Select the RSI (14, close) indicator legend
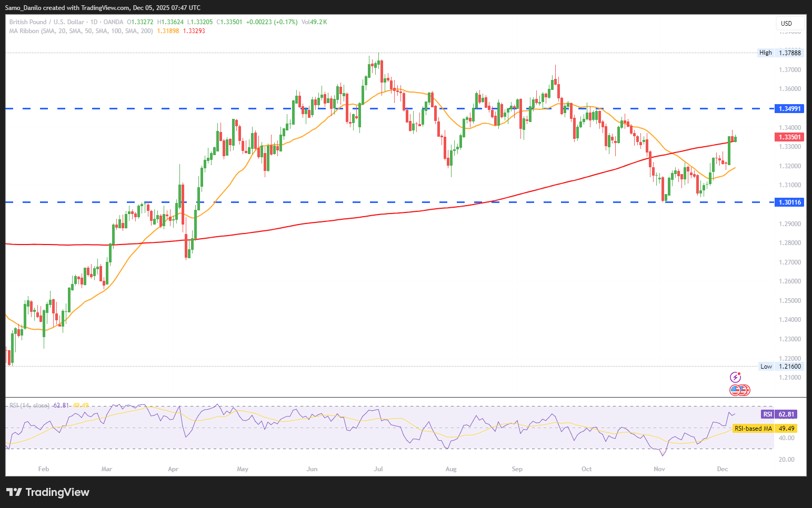This screenshot has width=812, height=508. point(29,405)
